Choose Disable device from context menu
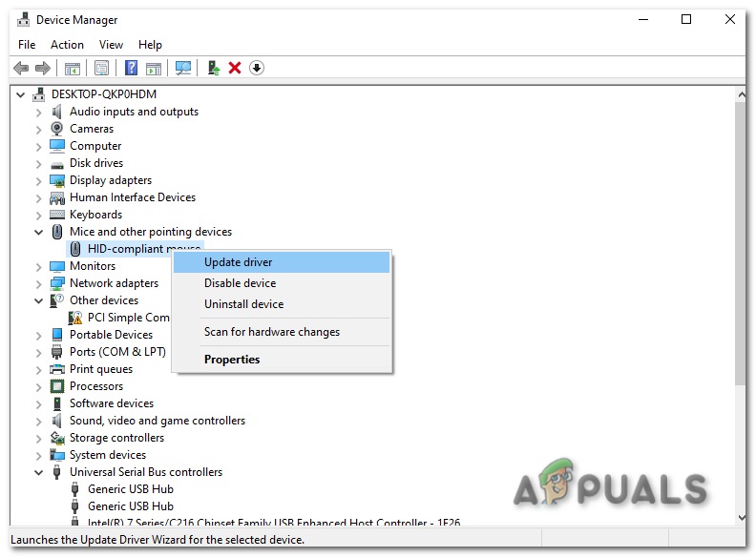This screenshot has width=756, height=557. pos(282,283)
